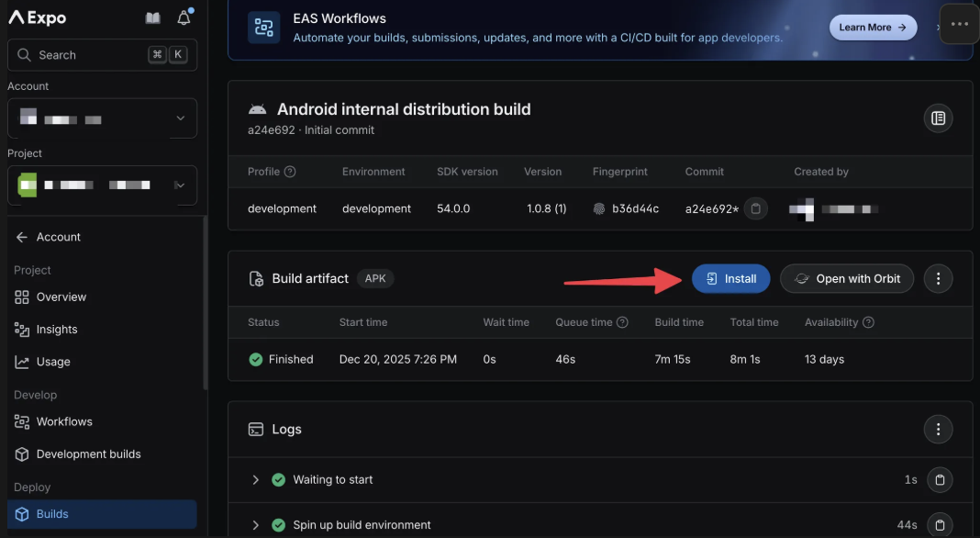Copy Waiting to start log

point(940,480)
